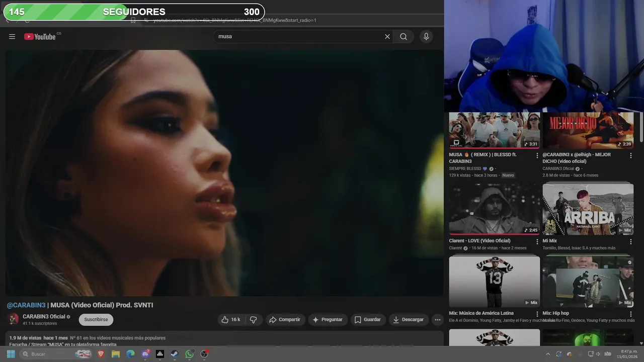
Task: Open options menu for Mix: Hip hop
Action: pyautogui.click(x=631, y=314)
